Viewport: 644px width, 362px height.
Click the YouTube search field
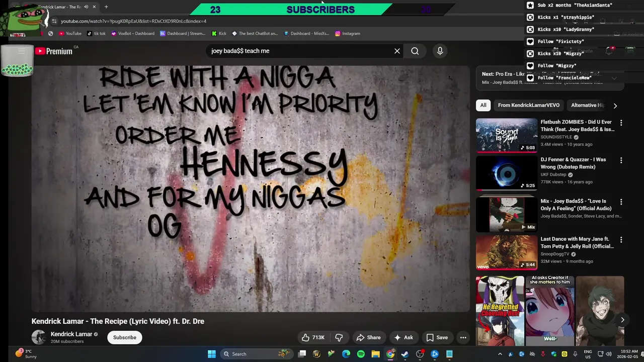pyautogui.click(x=299, y=51)
